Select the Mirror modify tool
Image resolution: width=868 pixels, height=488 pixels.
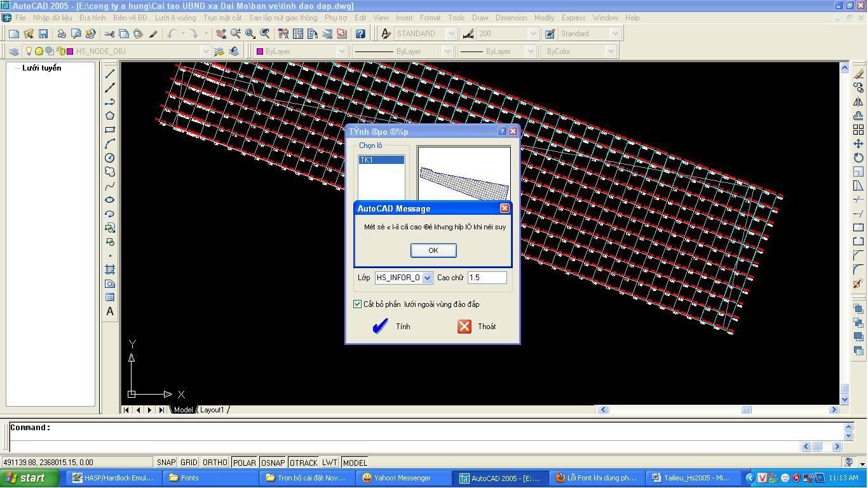point(858,102)
